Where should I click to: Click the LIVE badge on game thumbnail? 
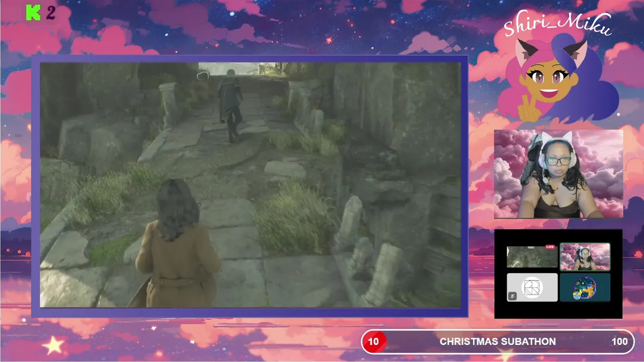(550, 247)
